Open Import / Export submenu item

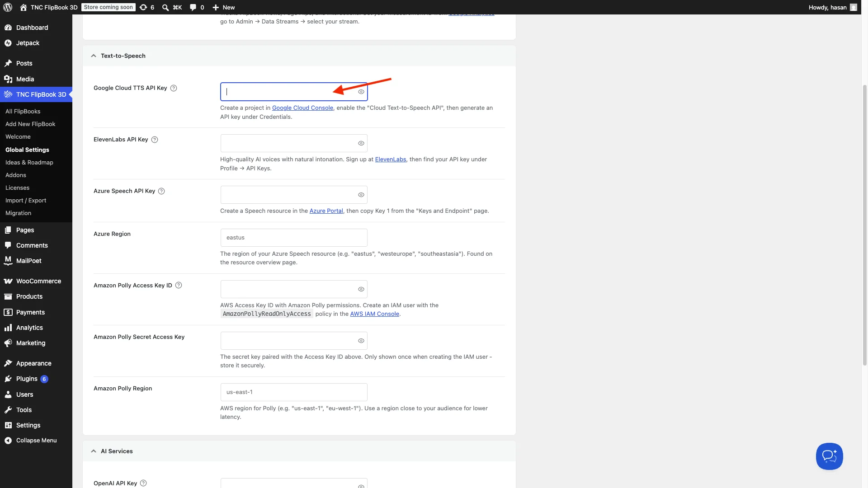tap(26, 200)
